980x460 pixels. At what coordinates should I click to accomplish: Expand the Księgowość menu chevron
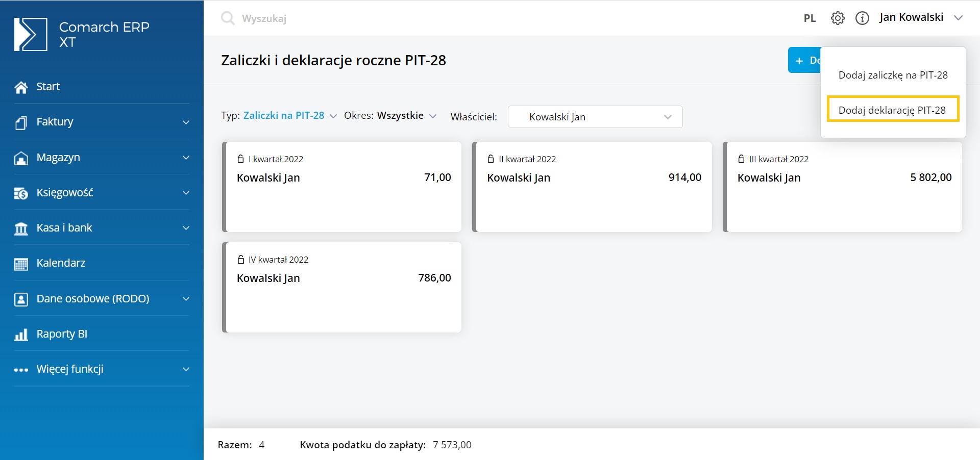(x=186, y=193)
